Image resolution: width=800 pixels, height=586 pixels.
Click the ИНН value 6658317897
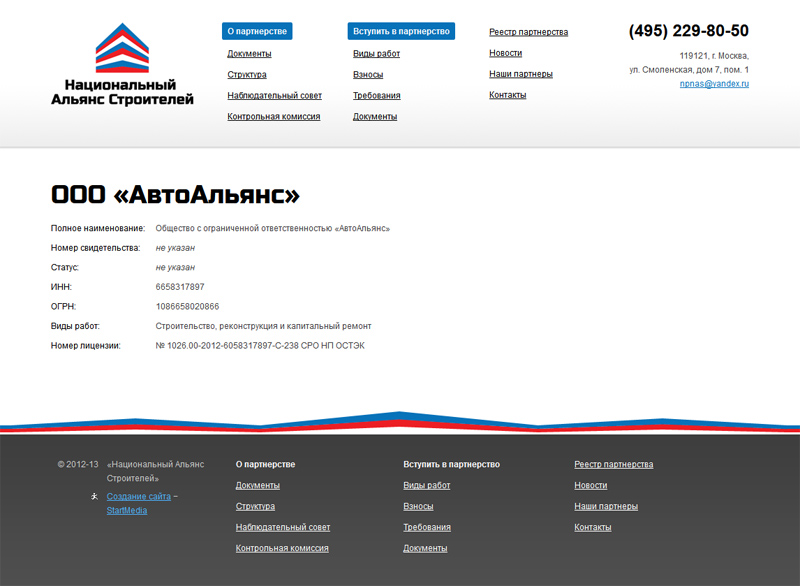click(x=180, y=287)
